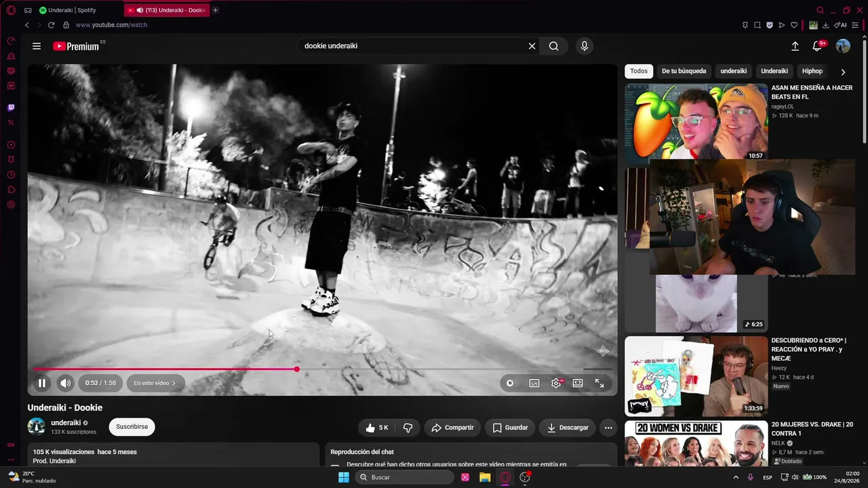The height and width of the screenshot is (488, 868).
Task: Click the taskbar 'Buscar' search box
Action: [x=405, y=477]
